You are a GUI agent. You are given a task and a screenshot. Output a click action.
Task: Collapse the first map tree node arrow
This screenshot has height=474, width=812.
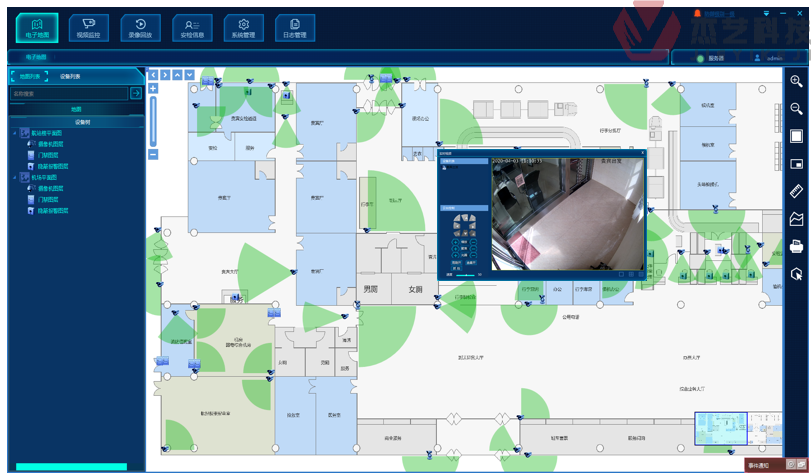14,133
